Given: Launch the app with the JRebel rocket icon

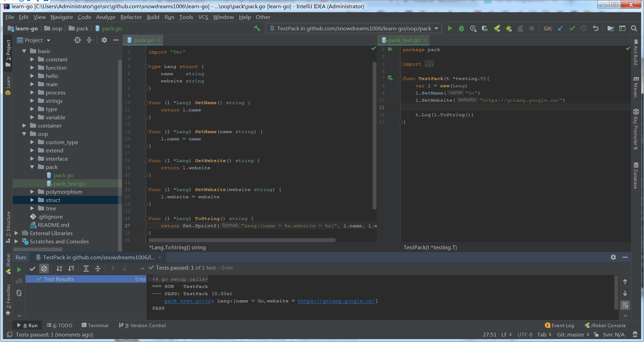Looking at the screenshot, I should 497,28.
